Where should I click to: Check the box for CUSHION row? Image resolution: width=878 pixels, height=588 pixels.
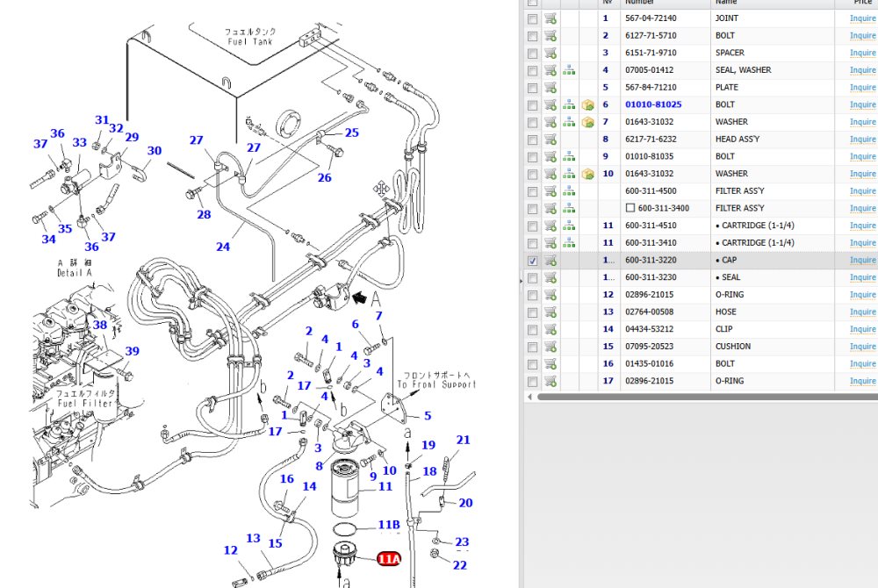click(x=533, y=348)
